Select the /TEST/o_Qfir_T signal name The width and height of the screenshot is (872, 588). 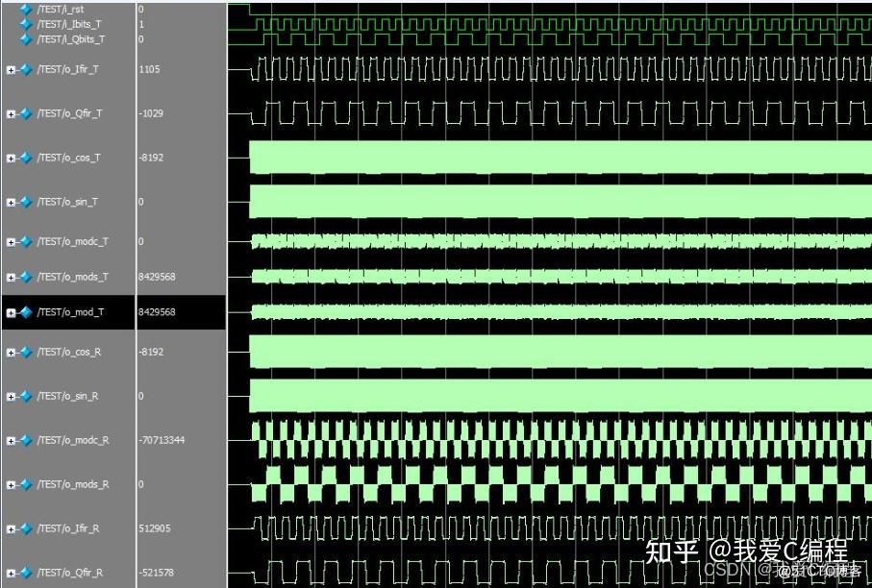pyautogui.click(x=69, y=113)
